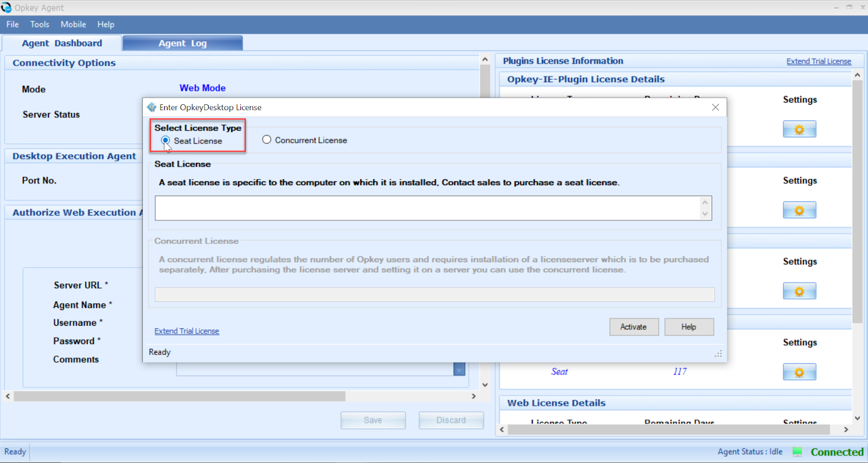
Task: Click scroll-up arrow in license key field
Action: (x=705, y=202)
